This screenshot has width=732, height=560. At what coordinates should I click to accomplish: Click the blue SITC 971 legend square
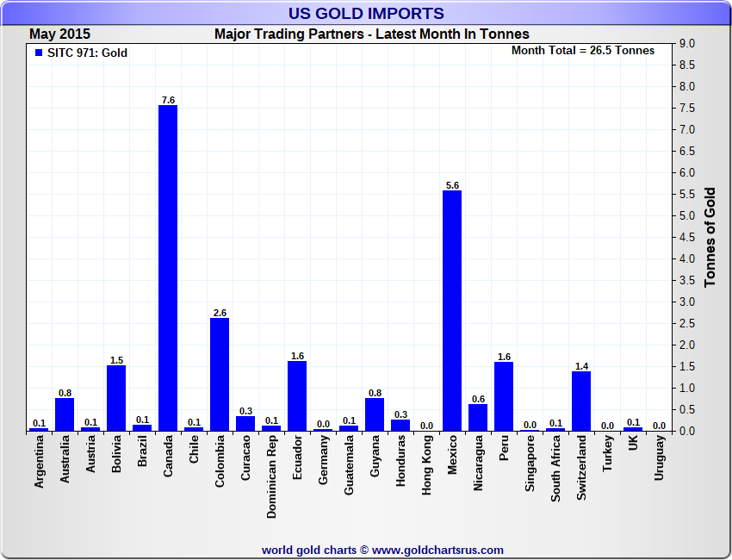(39, 53)
